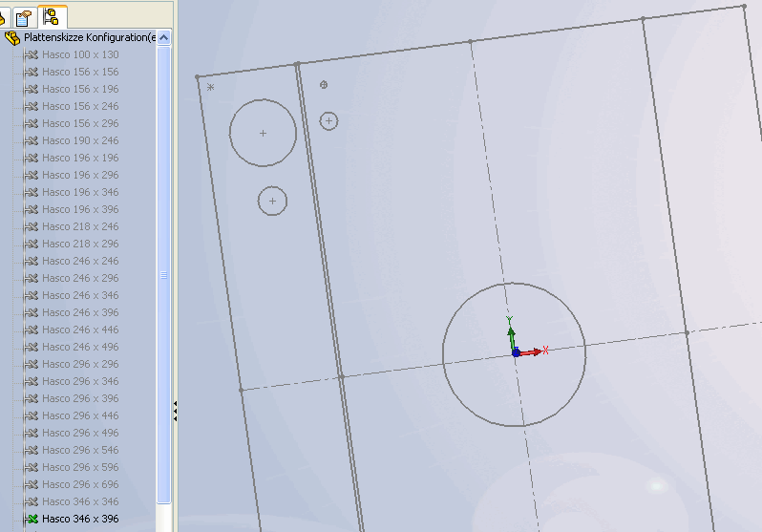Click configuration icon beside Hasco 218 x 246
The width and height of the screenshot is (762, 532).
tap(32, 226)
